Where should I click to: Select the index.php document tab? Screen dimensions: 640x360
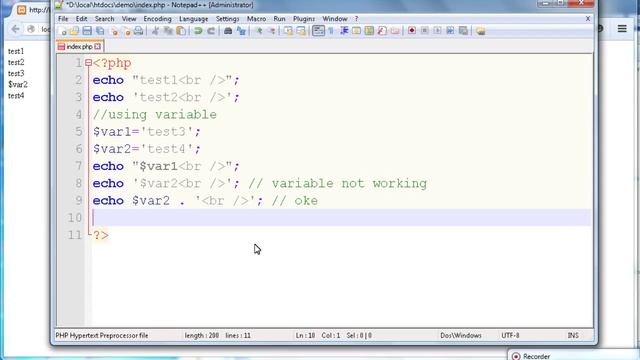pyautogui.click(x=79, y=47)
